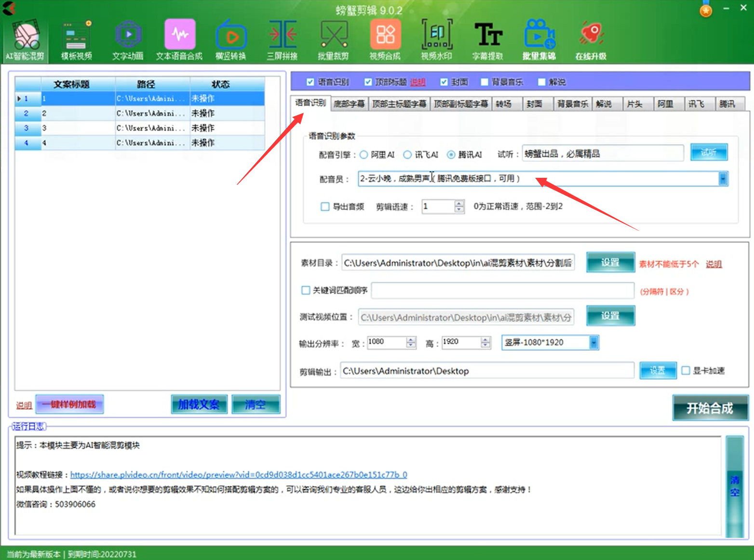Screen dimensions: 754x560
Task: Open the AI智能混剪 module
Action: pos(25,40)
